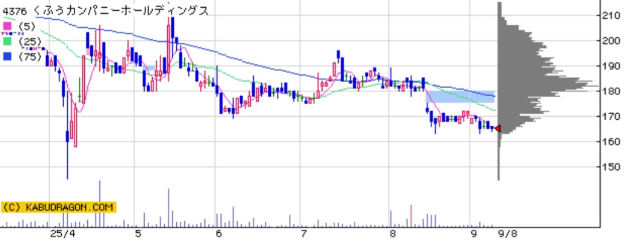Click the 170 price axis label

[612, 117]
